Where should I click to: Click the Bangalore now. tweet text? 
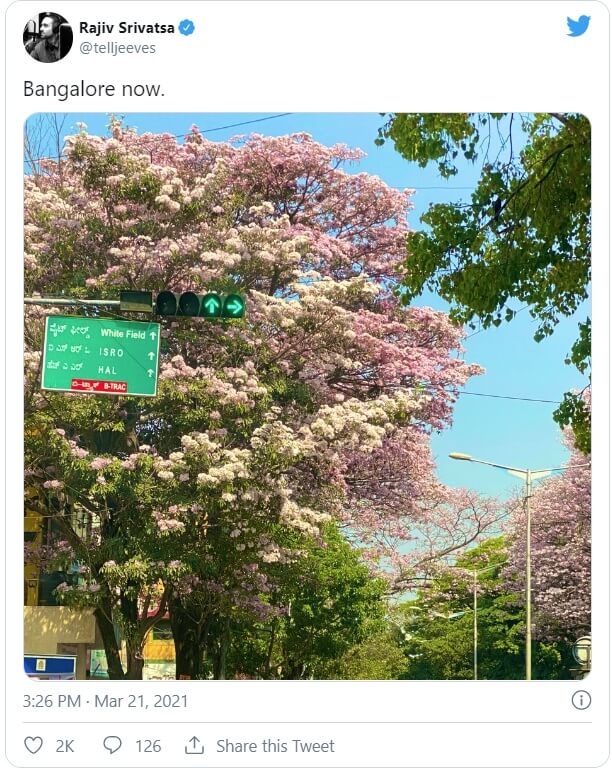pyautogui.click(x=94, y=89)
